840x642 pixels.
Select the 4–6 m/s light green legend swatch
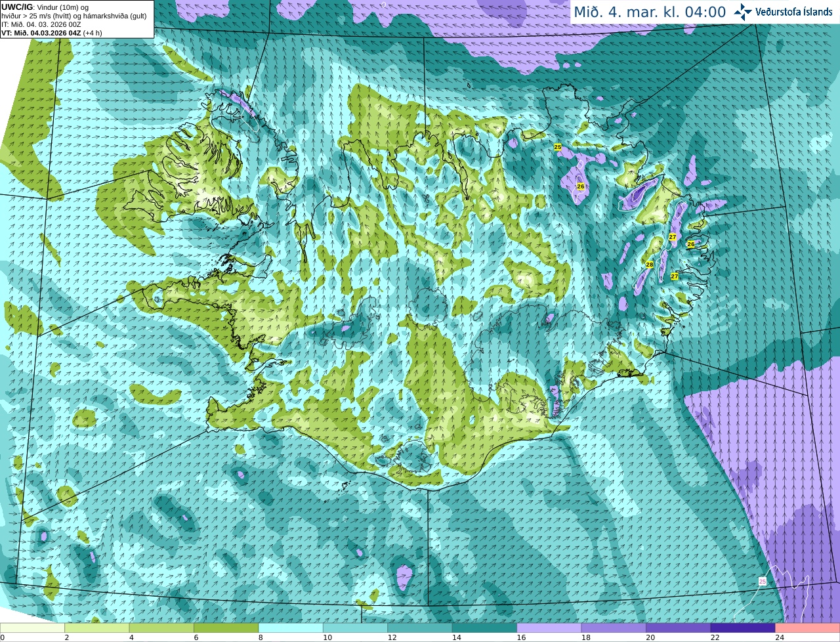click(162, 628)
